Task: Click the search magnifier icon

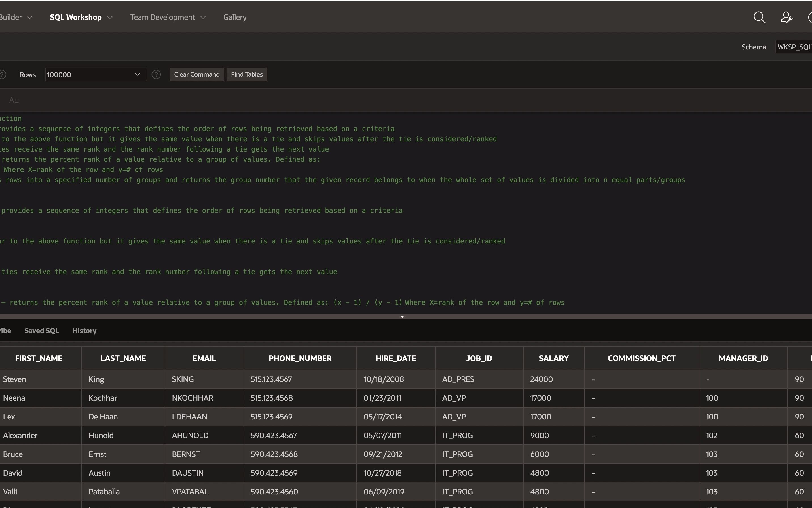Action: [759, 17]
